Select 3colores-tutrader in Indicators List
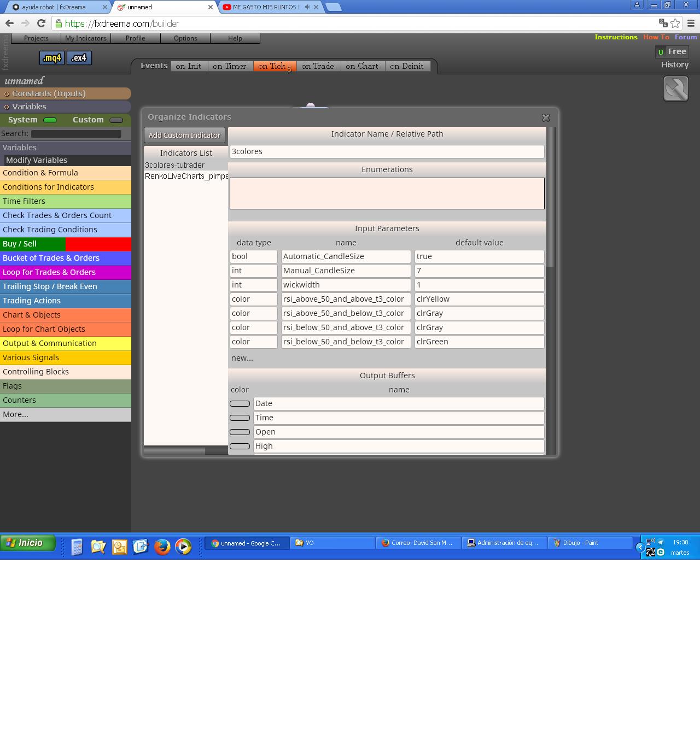 (186, 165)
